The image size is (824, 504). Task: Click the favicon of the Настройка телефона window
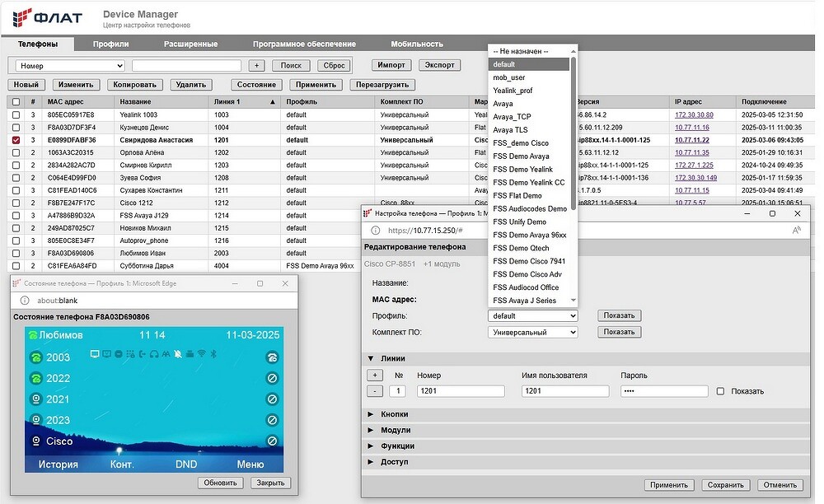(x=368, y=213)
